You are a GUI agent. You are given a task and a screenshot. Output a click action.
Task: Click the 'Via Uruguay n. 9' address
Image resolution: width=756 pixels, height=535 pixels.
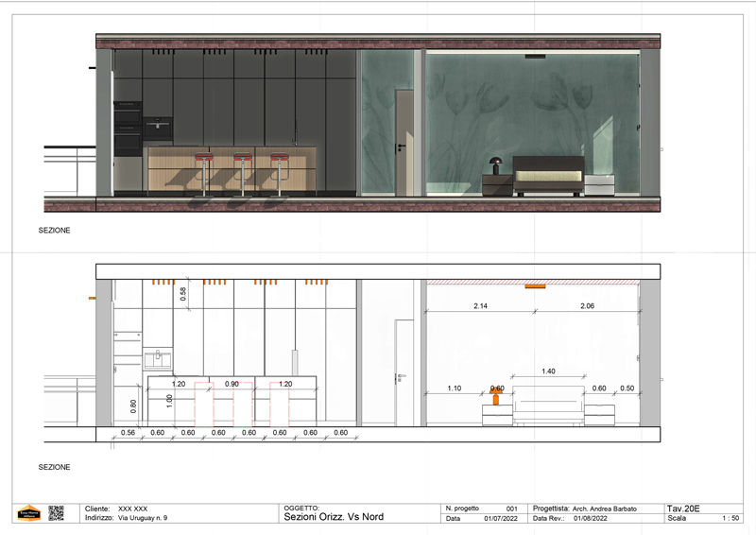(x=143, y=518)
